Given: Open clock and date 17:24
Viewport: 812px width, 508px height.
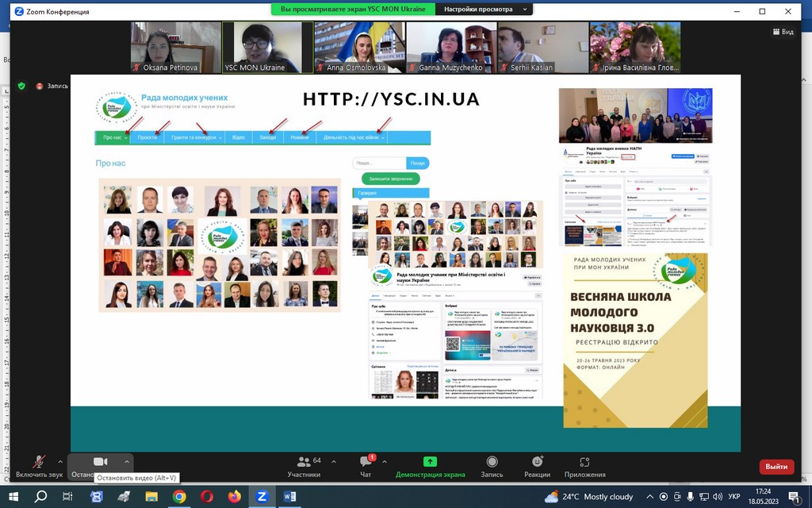Looking at the screenshot, I should 764,497.
